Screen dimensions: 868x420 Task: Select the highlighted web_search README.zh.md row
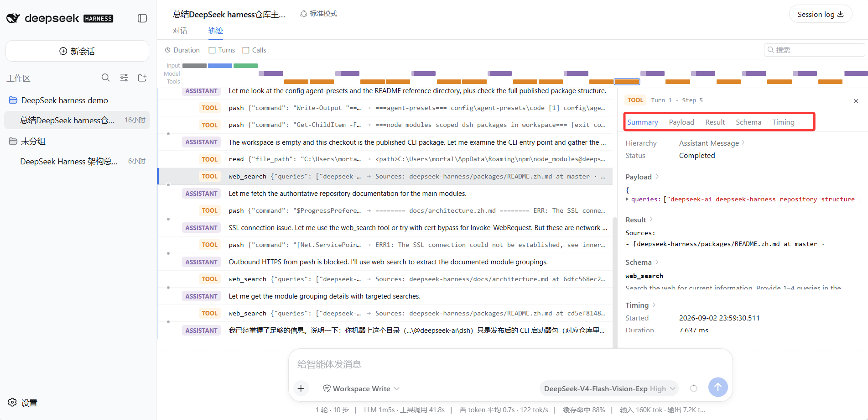(x=385, y=176)
